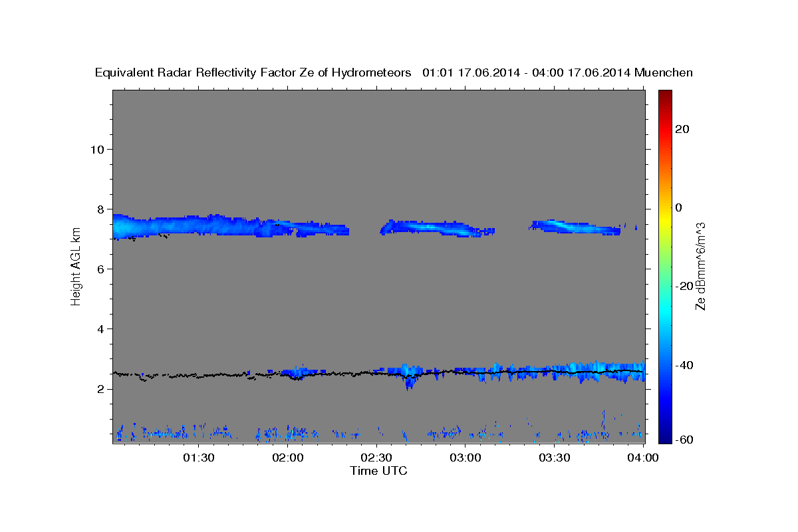The image size is (798, 532).
Task: Click the colorbar tick value '0'
Action: (x=679, y=207)
